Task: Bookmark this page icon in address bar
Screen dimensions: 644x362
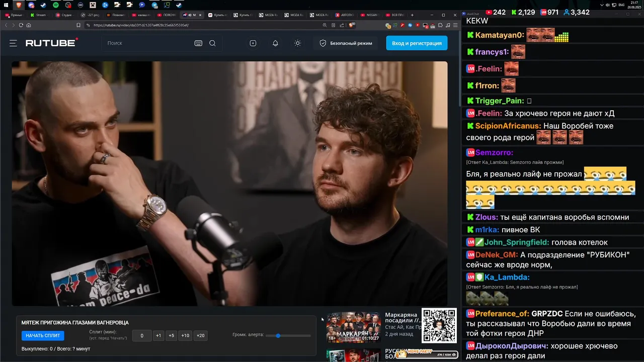Action: point(78,25)
